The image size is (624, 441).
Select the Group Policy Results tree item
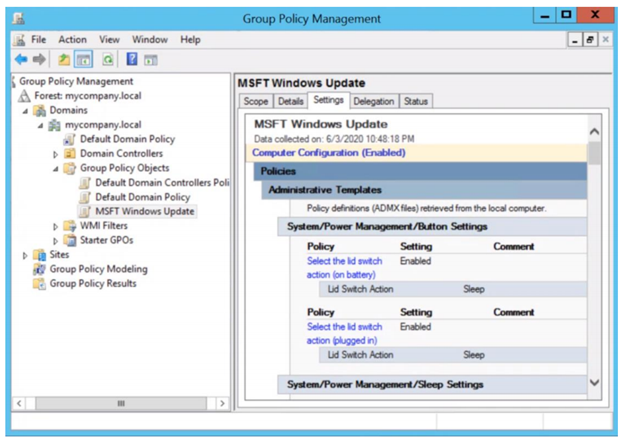(93, 284)
